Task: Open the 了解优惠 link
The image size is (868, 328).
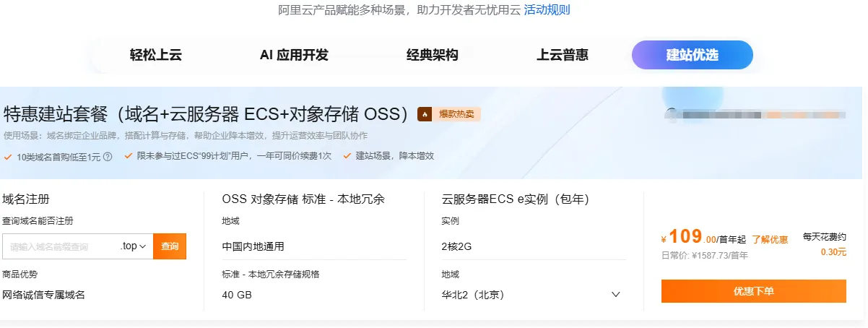Action: pyautogui.click(x=770, y=239)
